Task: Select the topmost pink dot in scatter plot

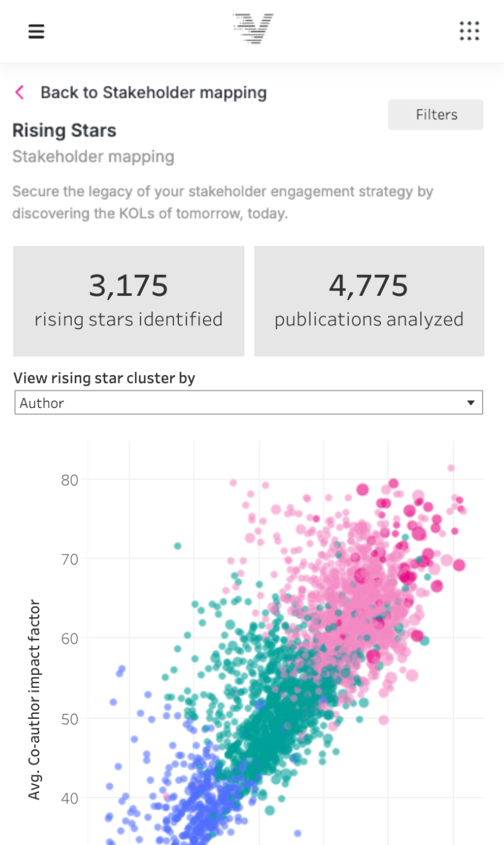Action: (451, 468)
